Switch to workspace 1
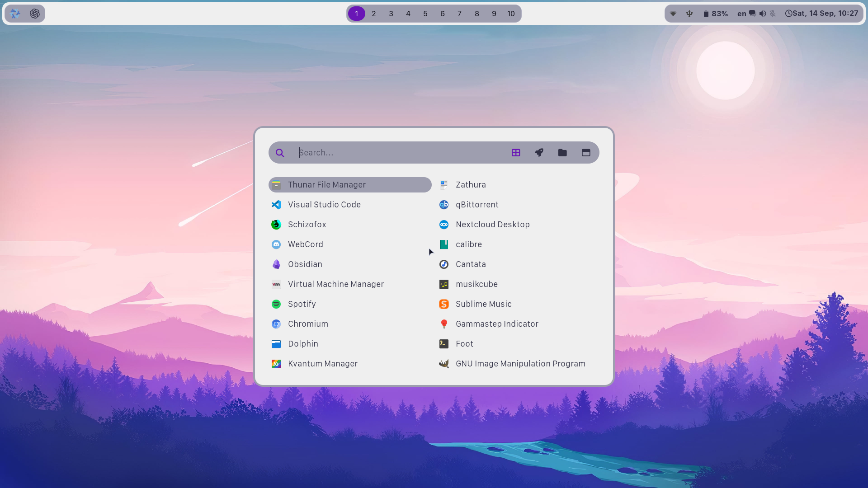 (x=357, y=14)
